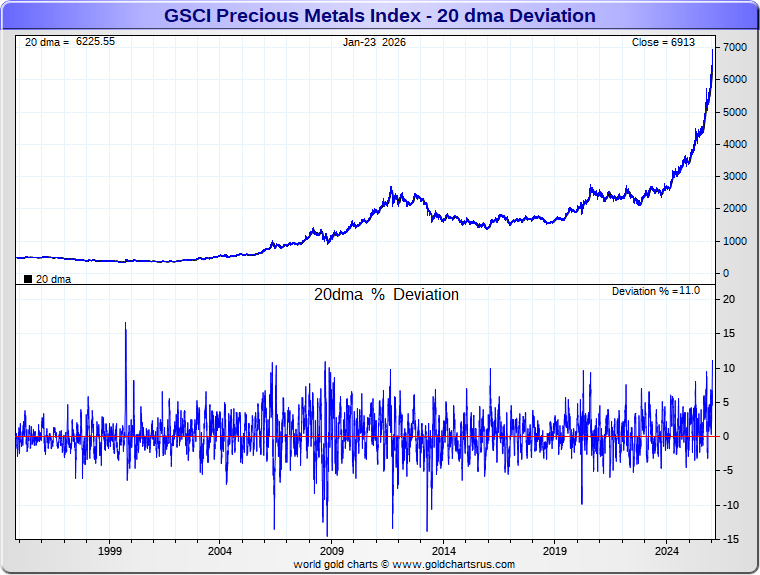Click the 'Deviation % =11.0' readout
Viewport: 760px width, 575px height.
656,291
